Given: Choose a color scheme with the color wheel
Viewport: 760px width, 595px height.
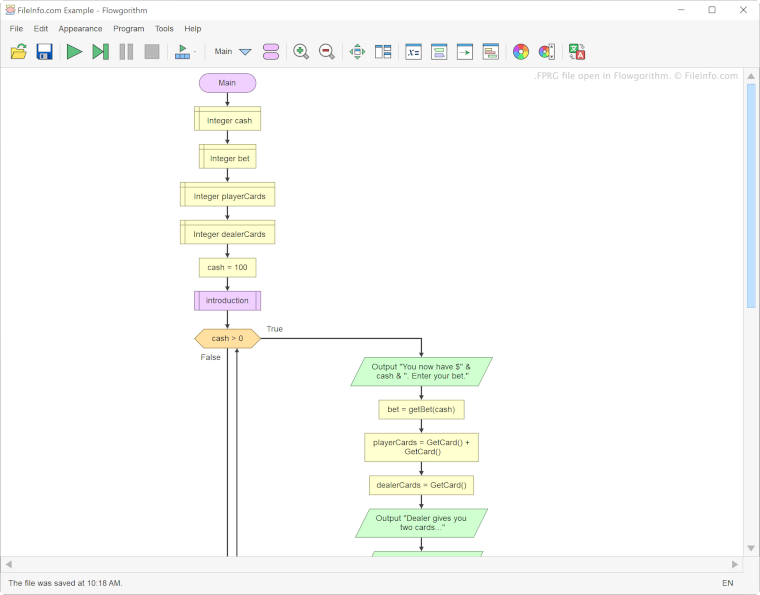Looking at the screenshot, I should 521,51.
